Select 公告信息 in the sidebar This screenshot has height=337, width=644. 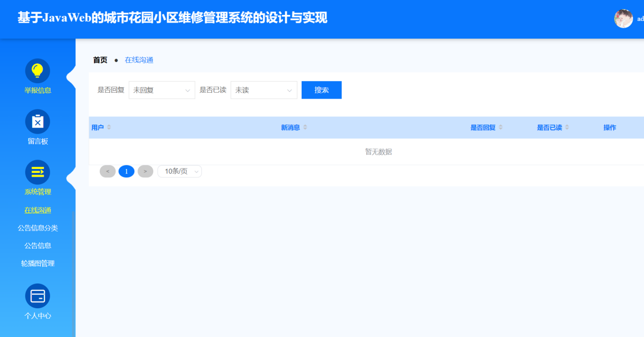(x=38, y=246)
